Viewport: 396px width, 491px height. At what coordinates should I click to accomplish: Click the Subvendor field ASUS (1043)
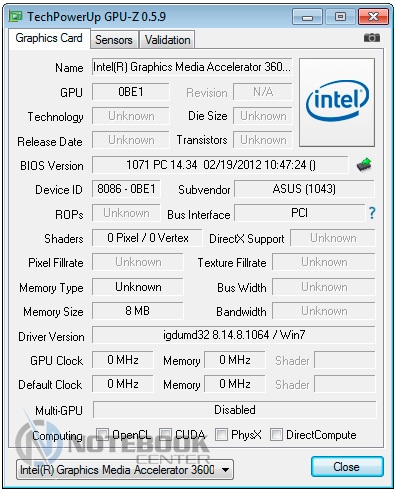pyautogui.click(x=304, y=189)
